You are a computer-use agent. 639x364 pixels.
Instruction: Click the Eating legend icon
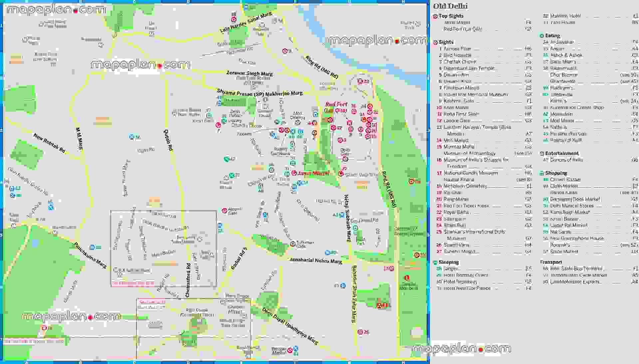(542, 36)
